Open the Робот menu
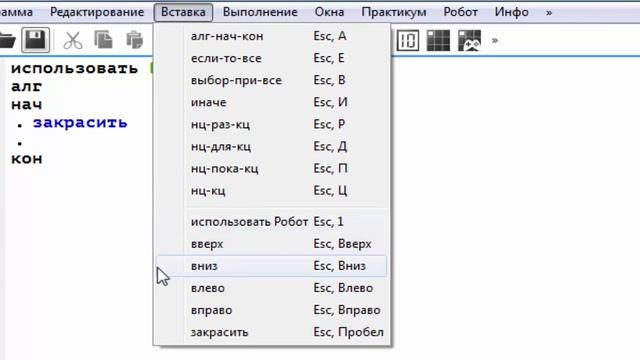640x360 pixels. pos(460,12)
